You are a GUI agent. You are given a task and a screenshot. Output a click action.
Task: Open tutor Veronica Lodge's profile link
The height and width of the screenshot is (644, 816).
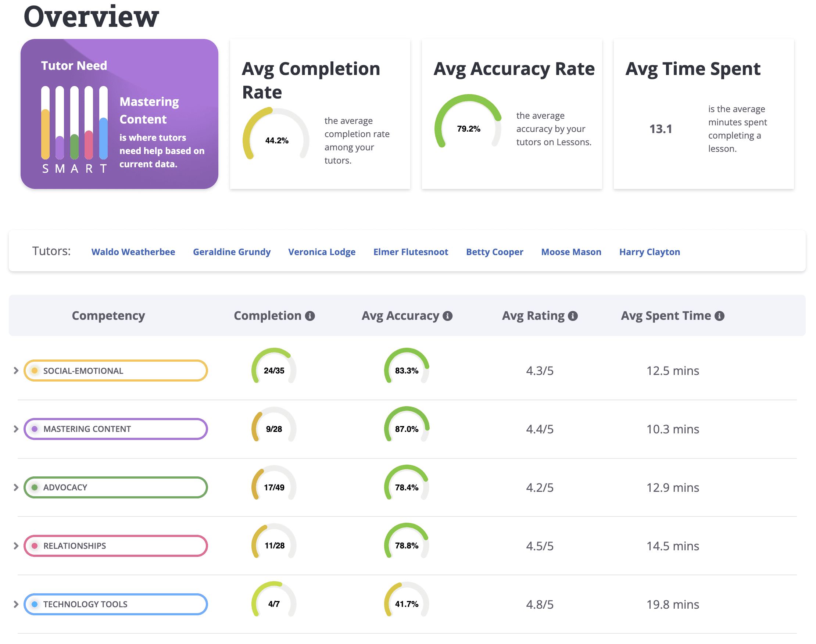(x=322, y=252)
